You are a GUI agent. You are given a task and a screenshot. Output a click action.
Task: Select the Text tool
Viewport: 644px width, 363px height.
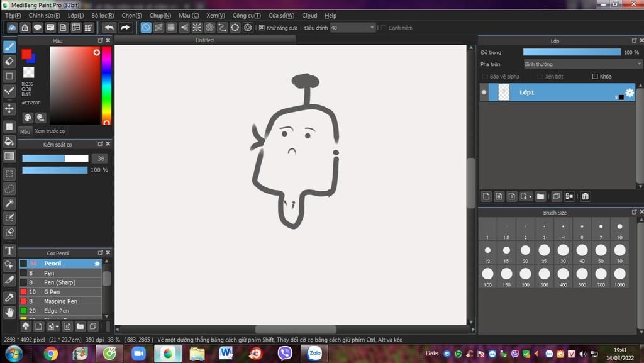(x=9, y=250)
